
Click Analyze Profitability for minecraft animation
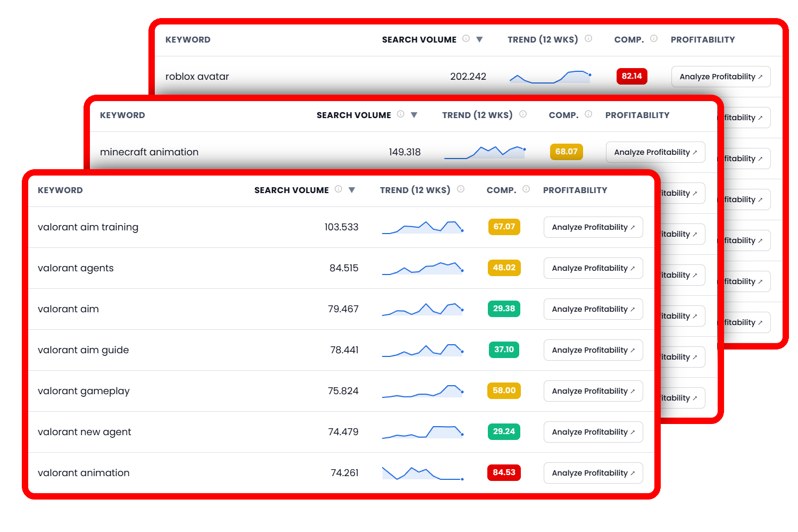pos(655,152)
